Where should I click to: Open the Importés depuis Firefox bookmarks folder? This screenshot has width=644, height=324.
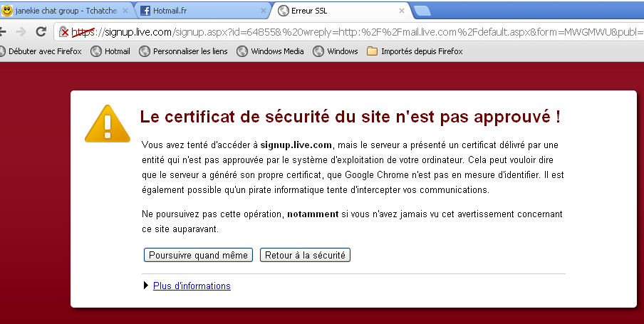pyautogui.click(x=415, y=51)
